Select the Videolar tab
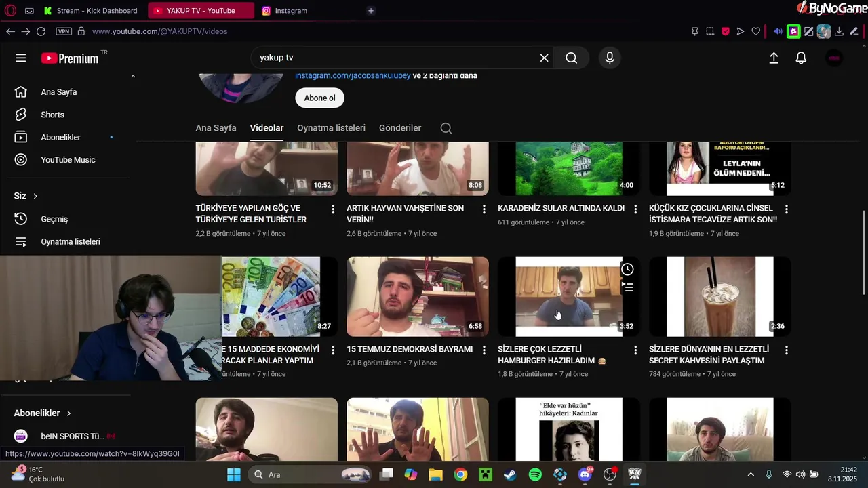This screenshot has width=868, height=488. pos(267,128)
